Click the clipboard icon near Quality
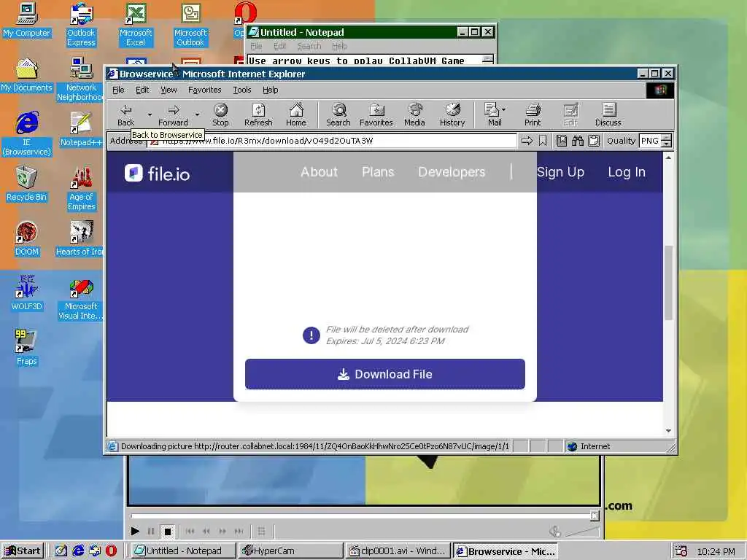The image size is (747, 560). 594,141
